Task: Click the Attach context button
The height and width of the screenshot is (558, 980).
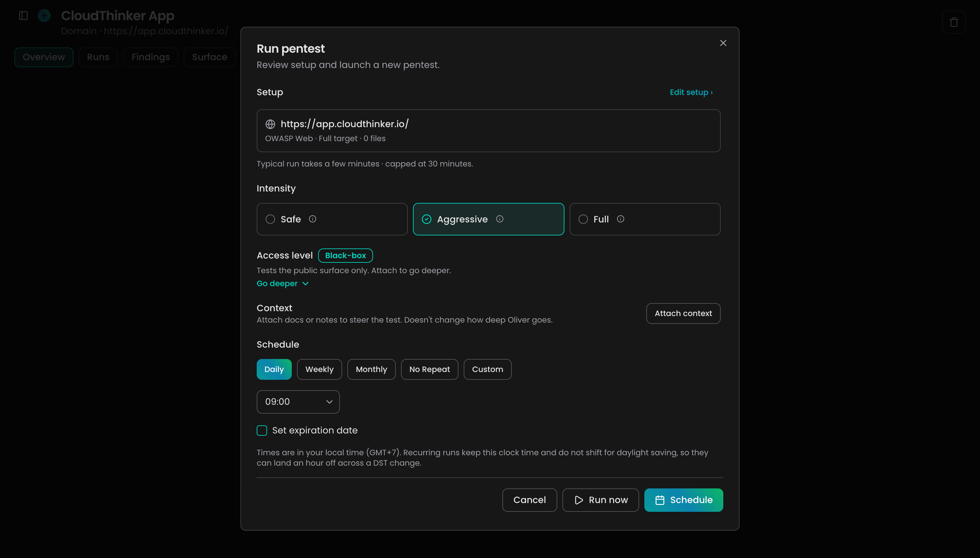Action: click(x=683, y=313)
